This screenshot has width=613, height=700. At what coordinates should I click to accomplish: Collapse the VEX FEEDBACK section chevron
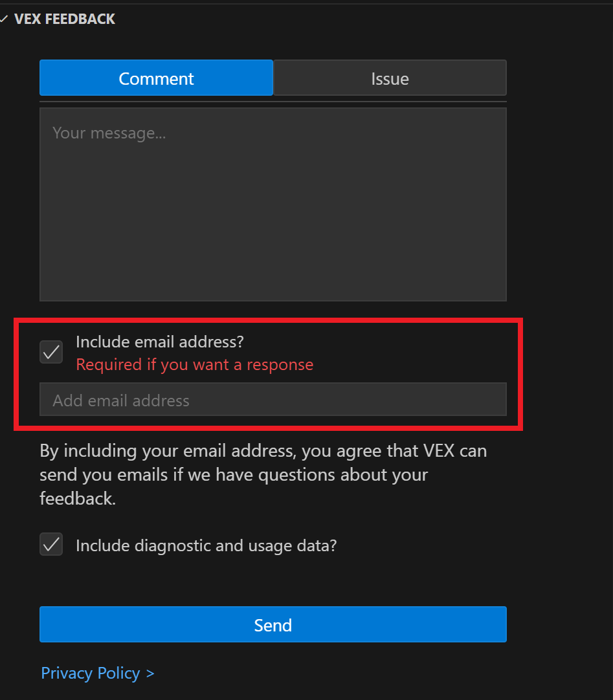pos(3,19)
